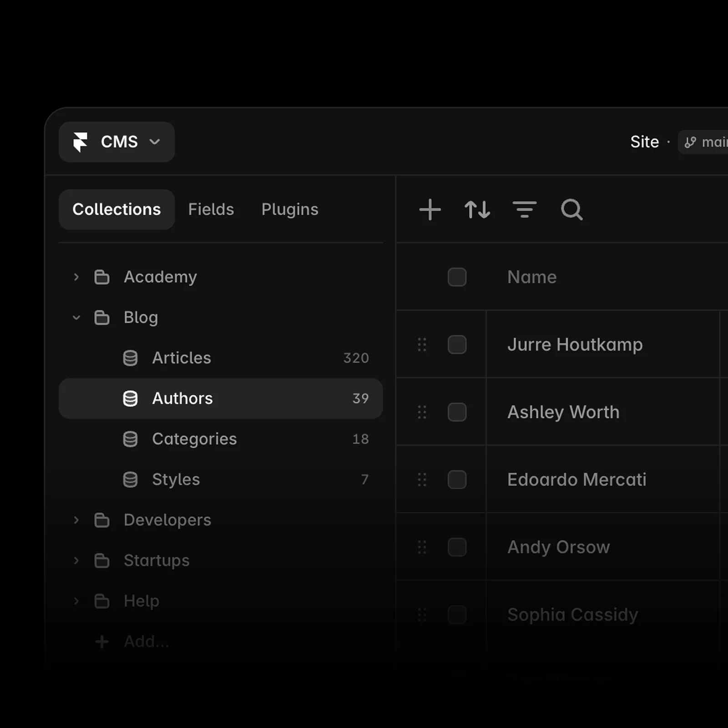Check the Edoardo Mercati row checkbox
Screen dimensions: 728x728
[457, 479]
